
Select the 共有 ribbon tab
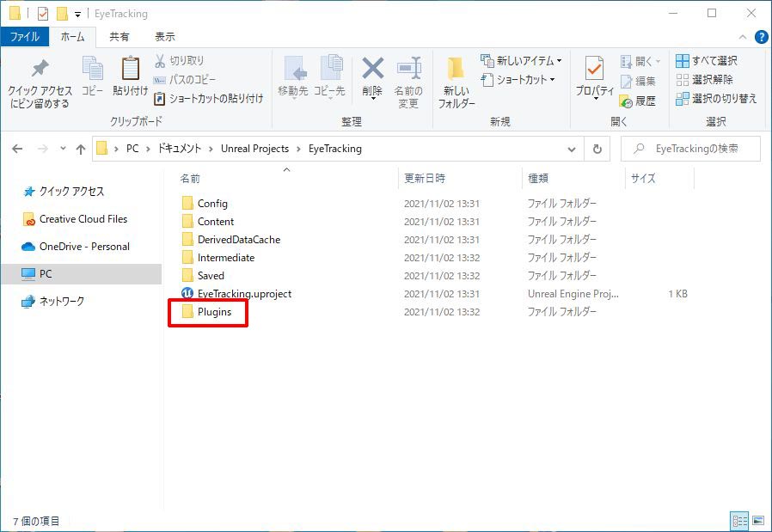119,36
